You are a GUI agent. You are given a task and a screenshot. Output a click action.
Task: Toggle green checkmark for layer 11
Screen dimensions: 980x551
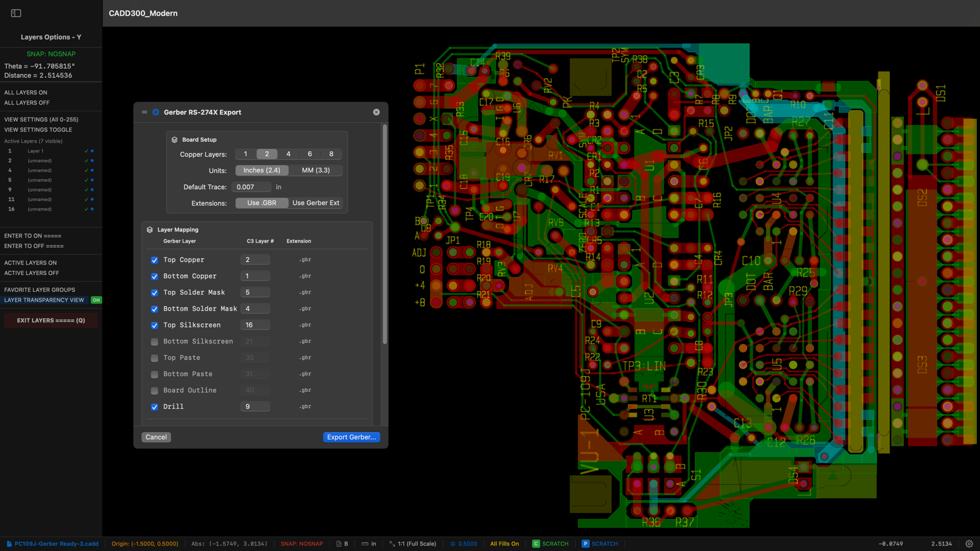click(86, 200)
